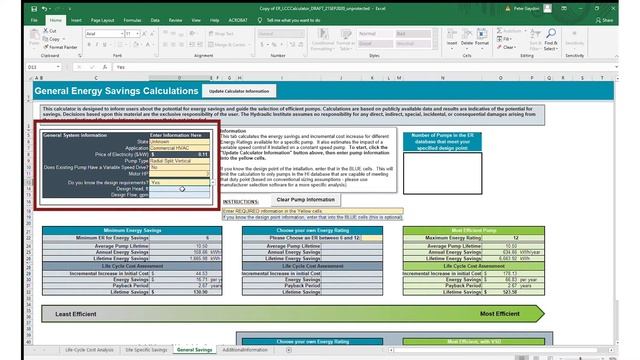This screenshot has width=640, height=360.
Task: Select the Design Flow, gpm blue cell
Action: click(180, 195)
